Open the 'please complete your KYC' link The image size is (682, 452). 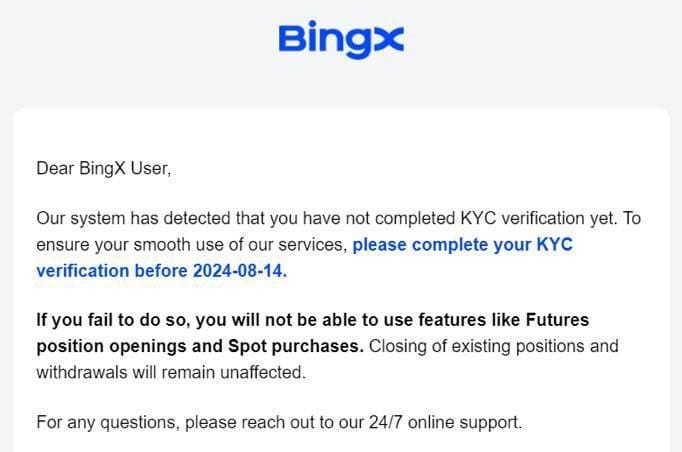pos(462,244)
